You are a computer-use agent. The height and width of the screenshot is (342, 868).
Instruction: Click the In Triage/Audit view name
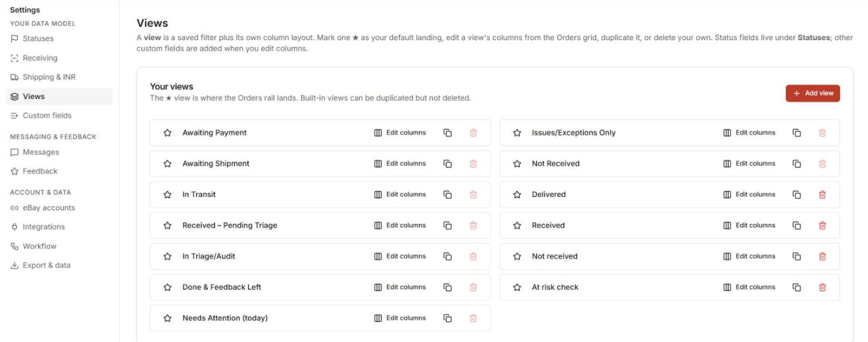(209, 256)
